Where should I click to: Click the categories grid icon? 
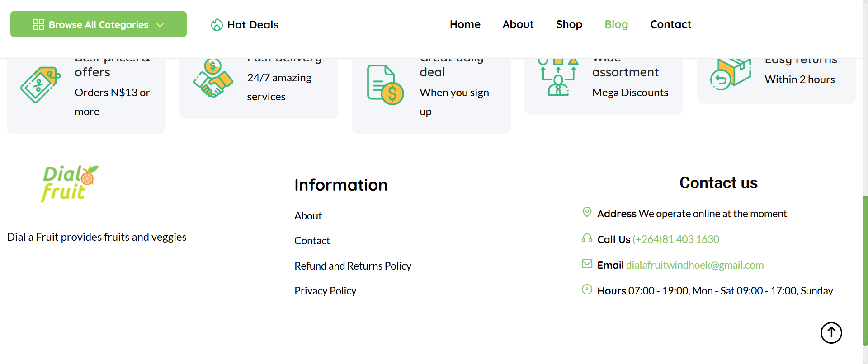pos(38,24)
